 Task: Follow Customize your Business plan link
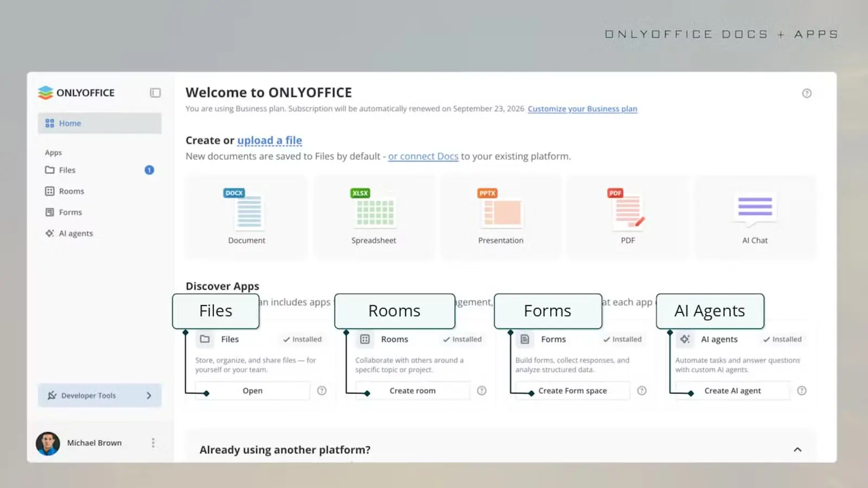click(x=582, y=108)
